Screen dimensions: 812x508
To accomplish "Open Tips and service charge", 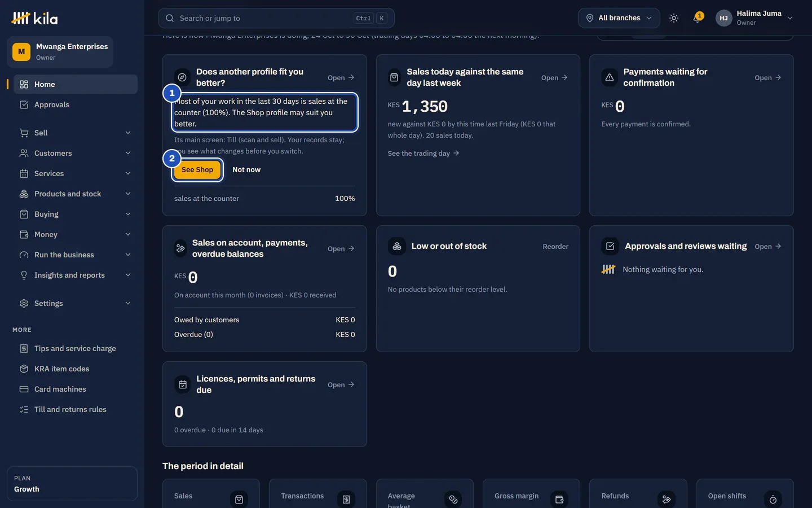I will click(x=76, y=348).
